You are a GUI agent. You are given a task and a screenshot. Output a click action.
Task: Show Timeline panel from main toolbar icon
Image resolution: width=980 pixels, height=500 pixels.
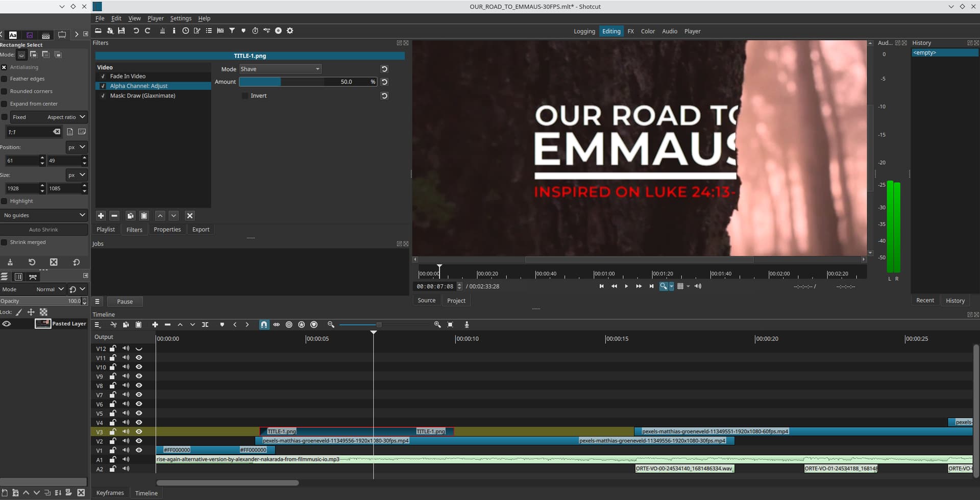(220, 31)
